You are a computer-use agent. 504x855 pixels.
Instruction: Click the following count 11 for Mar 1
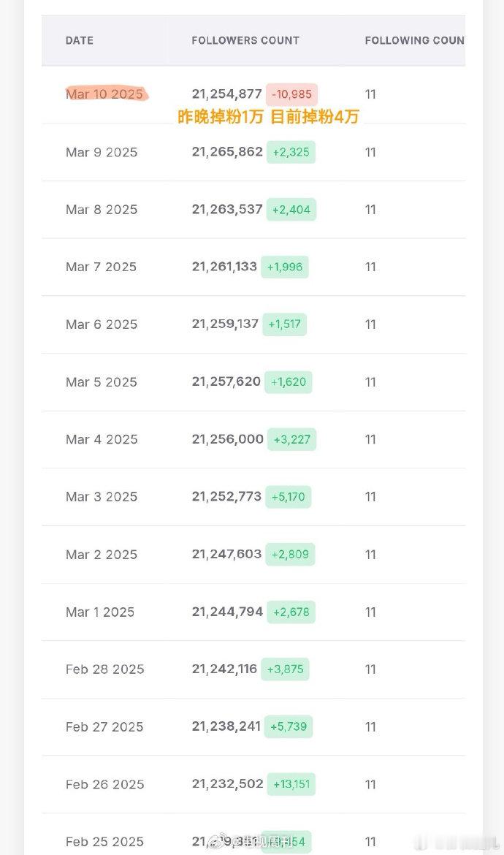(370, 612)
